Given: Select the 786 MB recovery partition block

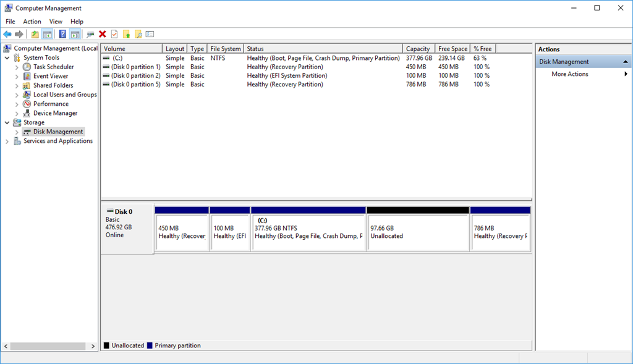Looking at the screenshot, I should 500,229.
